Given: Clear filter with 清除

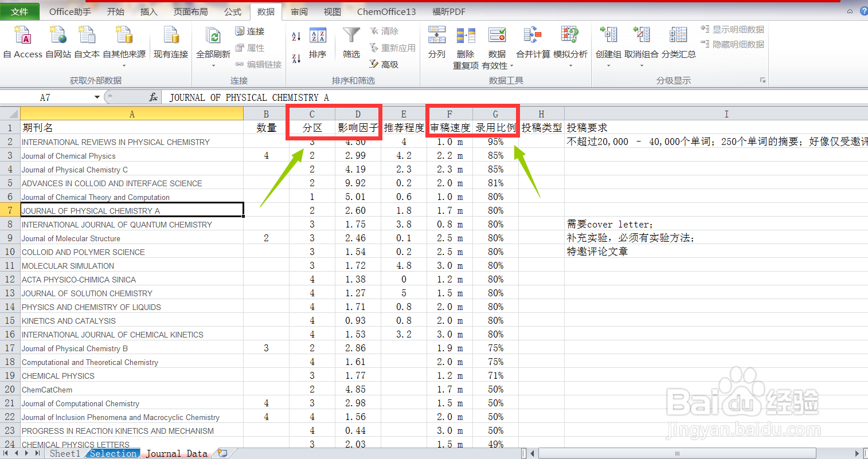Looking at the screenshot, I should click(x=384, y=31).
